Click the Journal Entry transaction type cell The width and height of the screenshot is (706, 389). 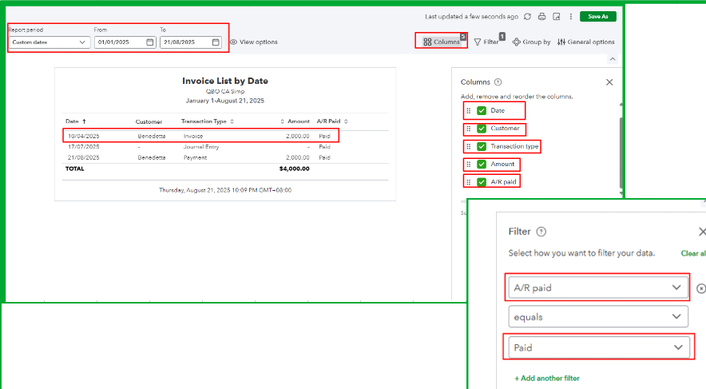(x=201, y=147)
